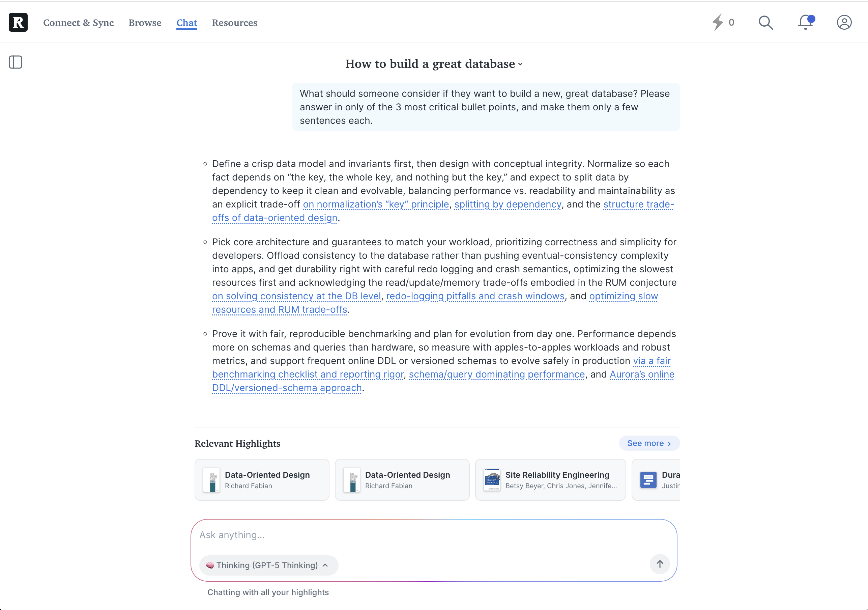868x610 pixels.
Task: Open notifications bell
Action: tap(806, 22)
